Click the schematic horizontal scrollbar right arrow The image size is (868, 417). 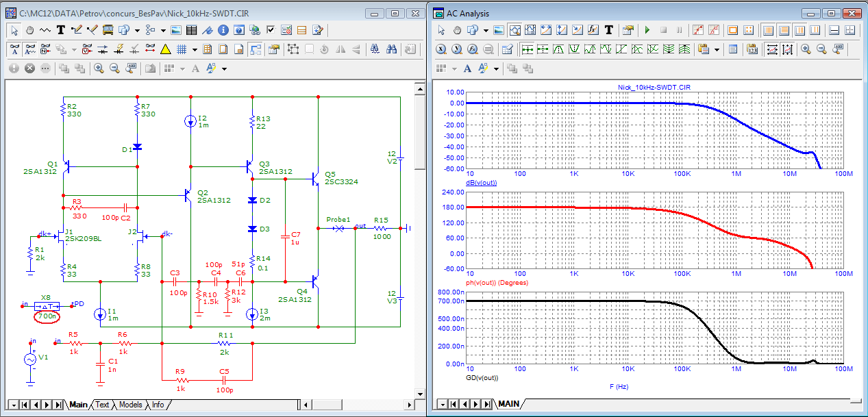(x=410, y=405)
